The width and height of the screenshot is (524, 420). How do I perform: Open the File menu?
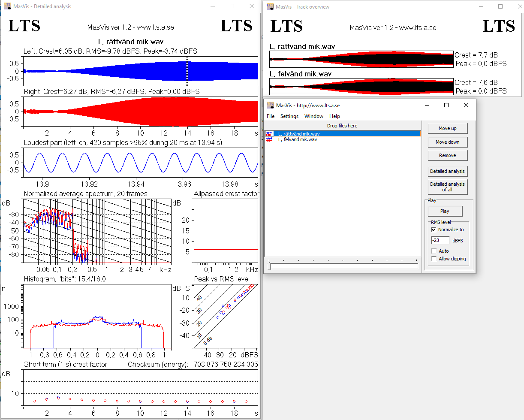(x=271, y=116)
